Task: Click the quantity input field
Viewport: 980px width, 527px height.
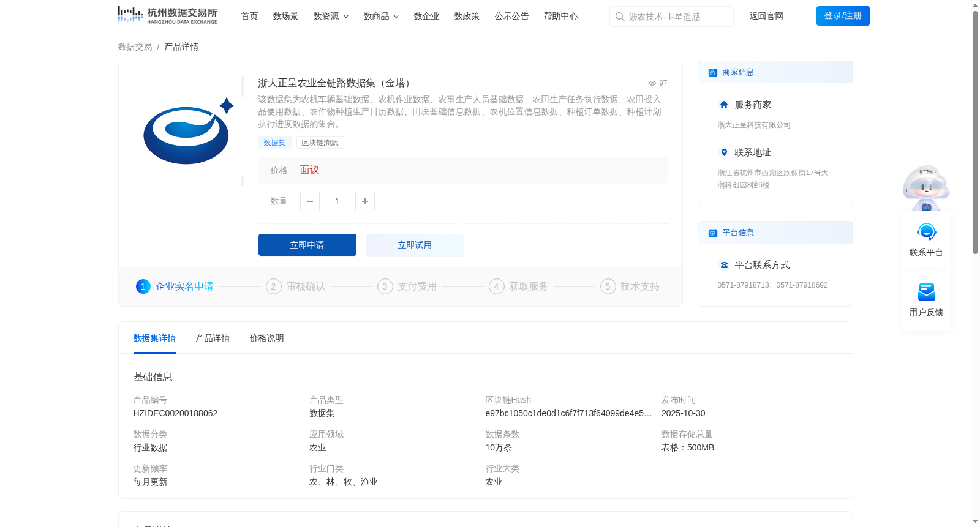Action: 337,201
